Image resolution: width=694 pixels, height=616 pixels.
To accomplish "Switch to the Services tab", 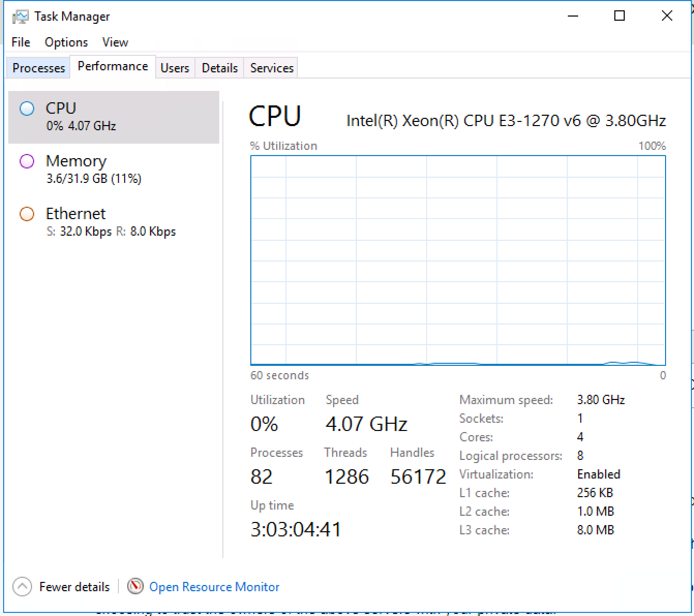I will (x=271, y=68).
